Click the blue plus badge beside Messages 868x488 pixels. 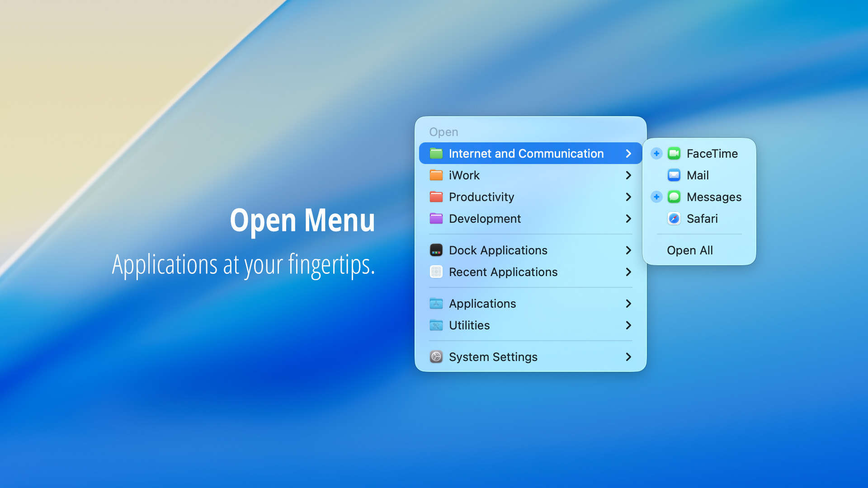(x=656, y=197)
